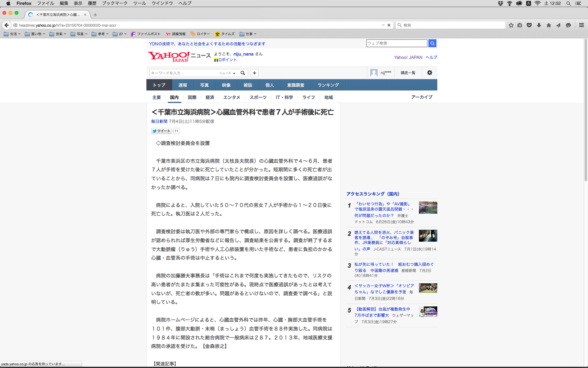588x368 pixels.
Task: Click the plus button beside keyword search
Action: 254,73
